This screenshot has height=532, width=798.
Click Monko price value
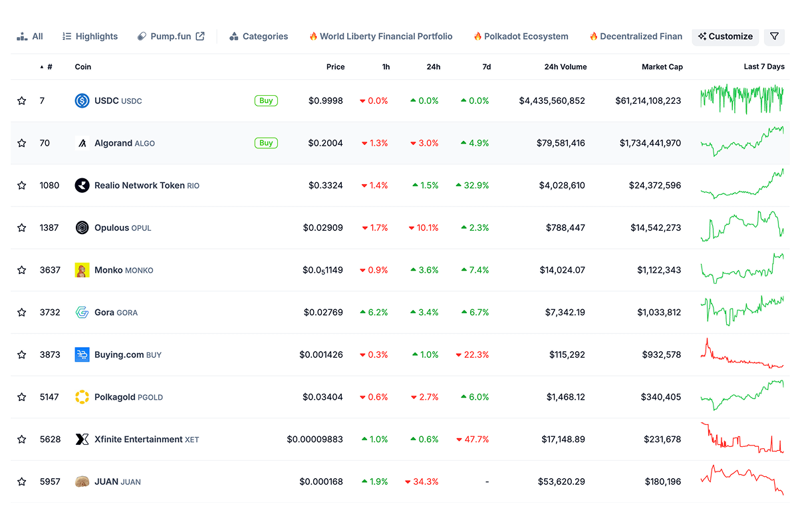323,271
